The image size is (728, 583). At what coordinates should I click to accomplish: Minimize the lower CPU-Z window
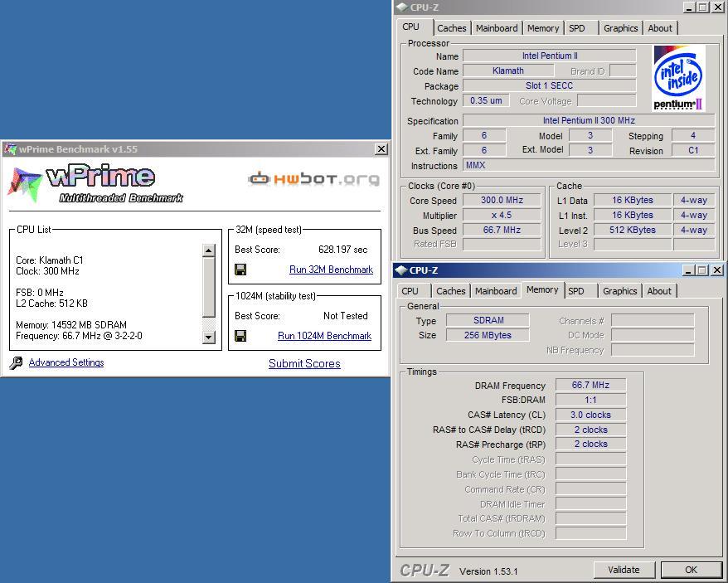pos(688,270)
